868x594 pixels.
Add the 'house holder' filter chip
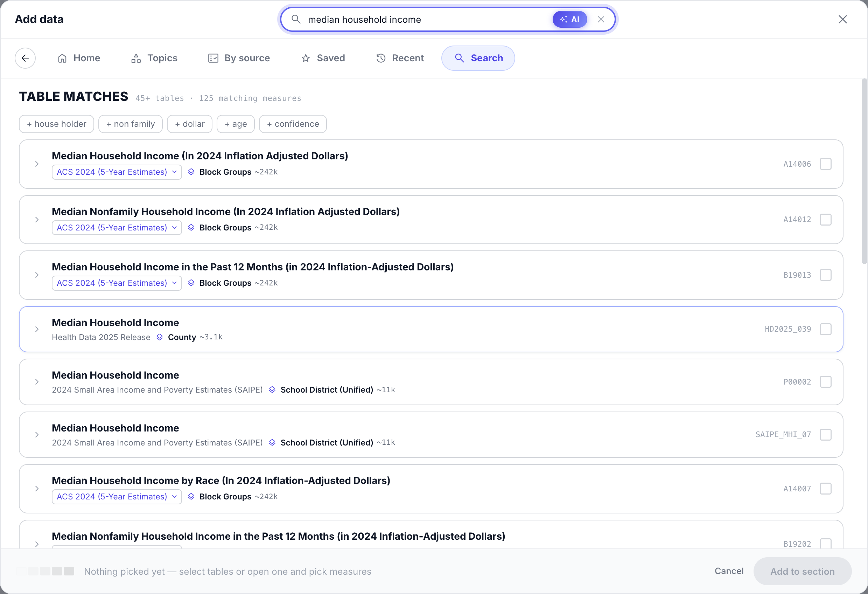[56, 124]
